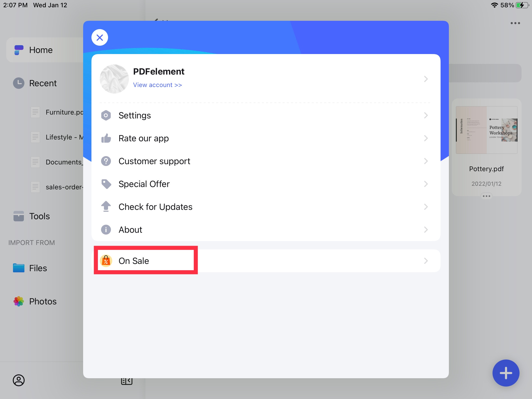Open the Customer support section
Viewport: 532px width, 399px height.
click(265, 161)
